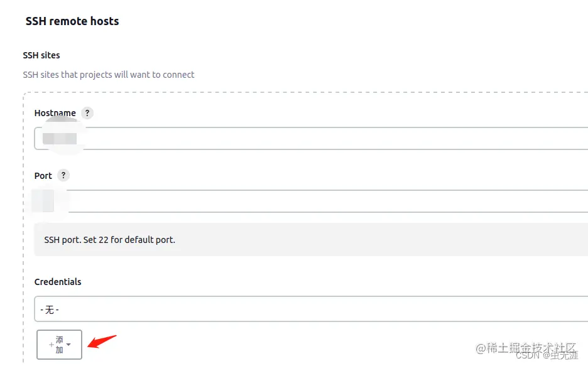Click the blurred value in Port field
This screenshot has width=588, height=366.
click(x=44, y=202)
